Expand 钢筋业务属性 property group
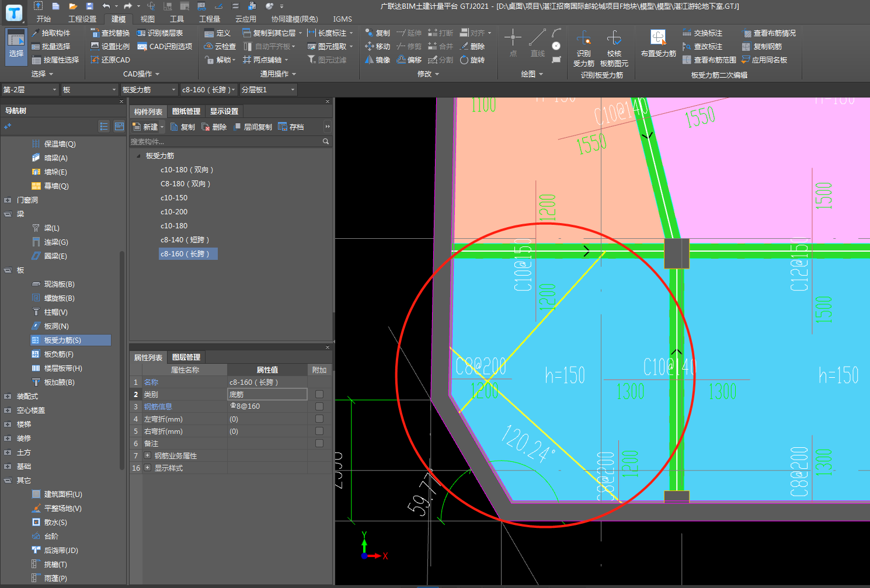Image resolution: width=870 pixels, height=588 pixels. (147, 455)
